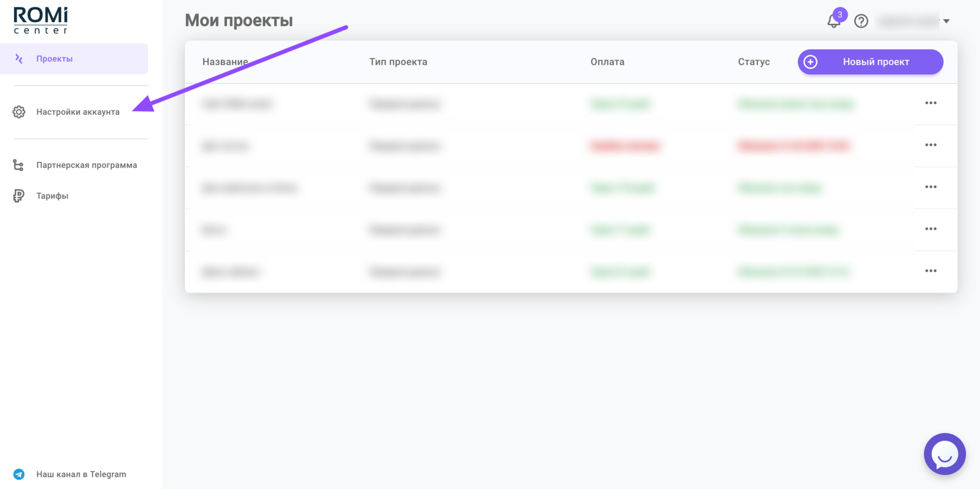
Task: Click the red payment cell in second row
Action: pos(625,146)
